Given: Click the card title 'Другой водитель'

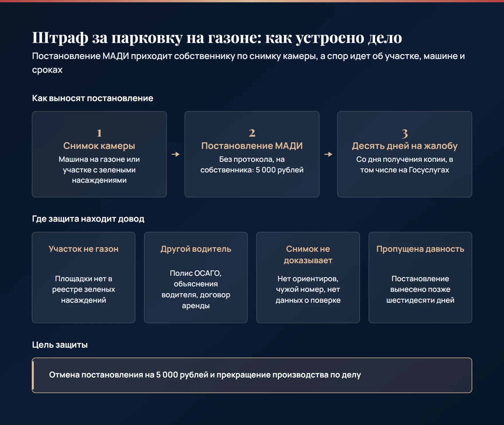Looking at the screenshot, I should (196, 249).
